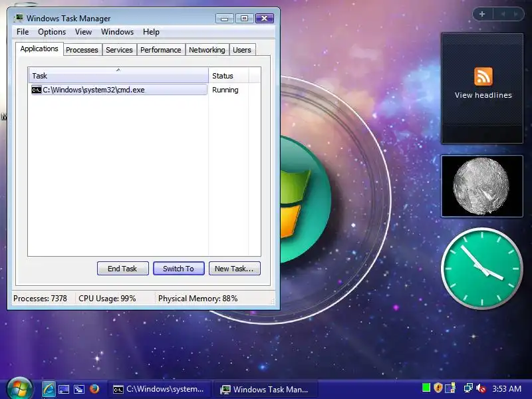Image resolution: width=532 pixels, height=399 pixels.
Task: Open the View menu
Action: [84, 32]
